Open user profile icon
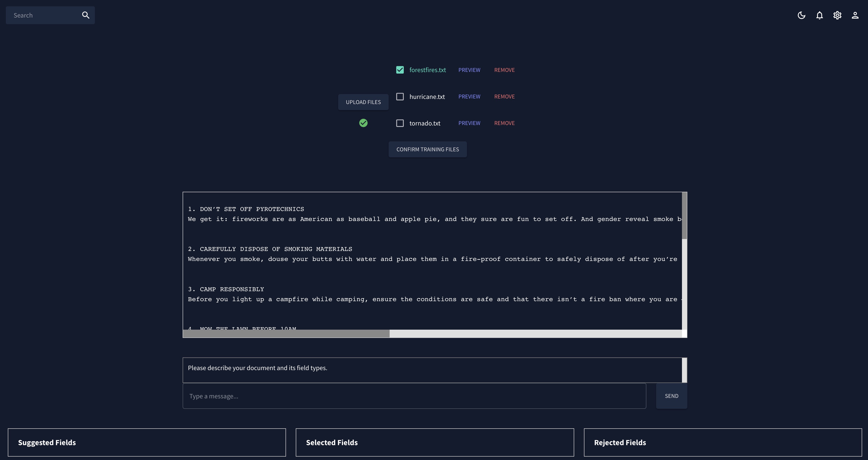Viewport: 868px width, 460px height. click(x=855, y=15)
